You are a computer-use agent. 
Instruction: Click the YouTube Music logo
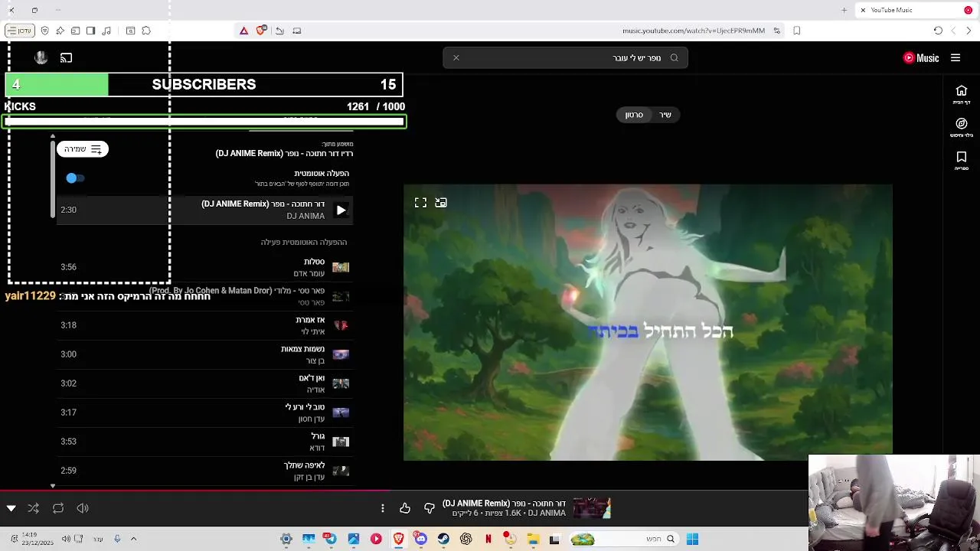(921, 57)
